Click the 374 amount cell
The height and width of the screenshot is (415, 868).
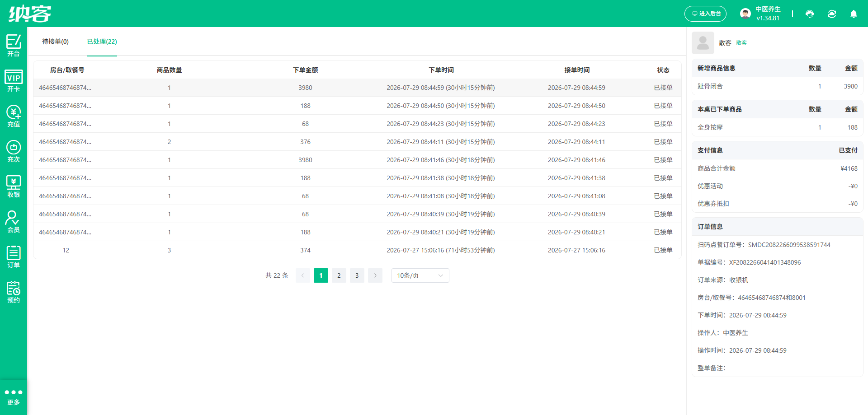[x=306, y=250]
